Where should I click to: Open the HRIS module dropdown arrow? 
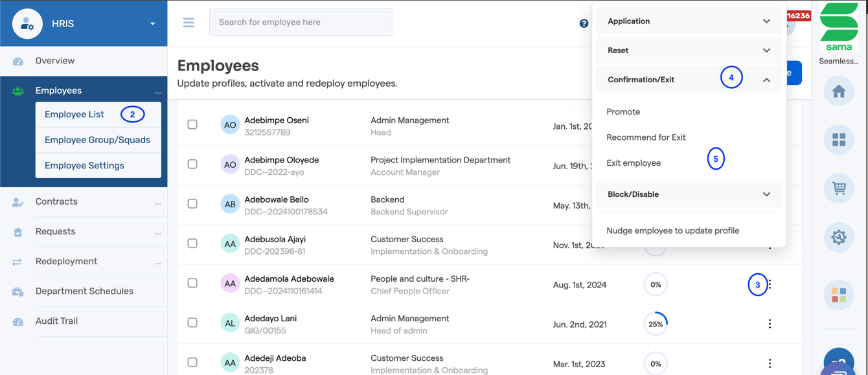point(153,24)
